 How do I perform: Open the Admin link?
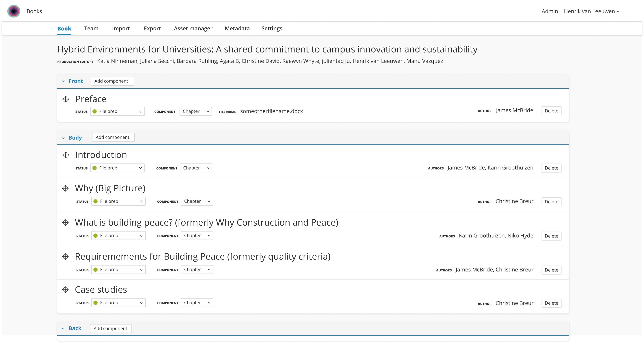click(x=550, y=11)
